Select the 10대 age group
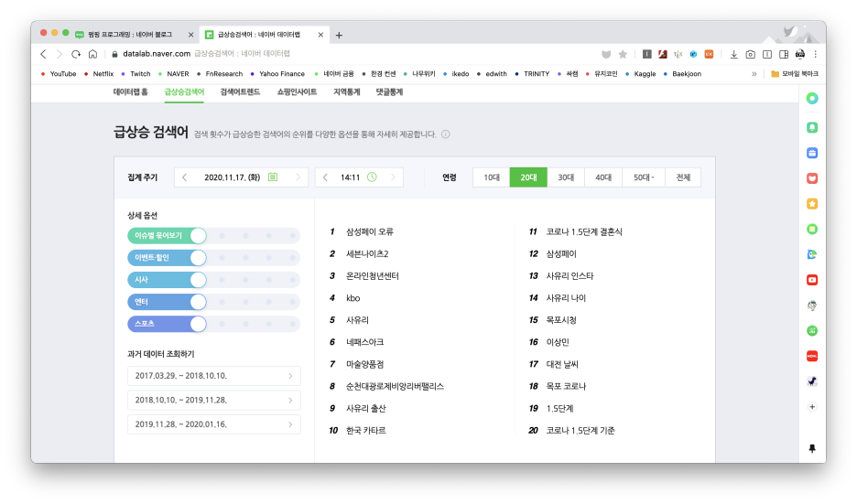The width and height of the screenshot is (857, 504). point(492,177)
